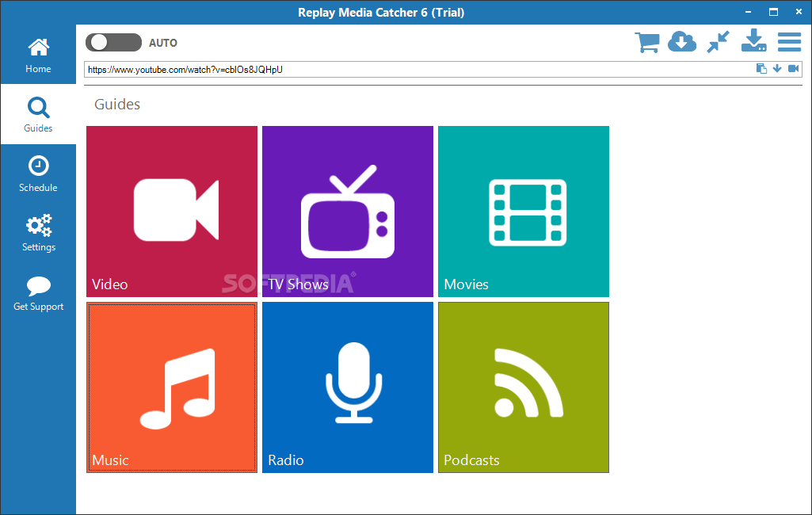Viewport: 812px width, 515px height.
Task: Click the download arrow in URL bar
Action: (777, 69)
